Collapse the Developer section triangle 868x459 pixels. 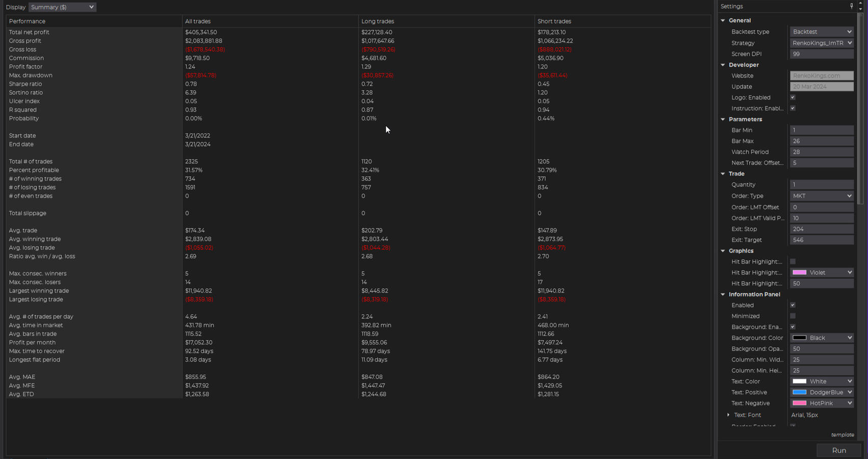(723, 65)
